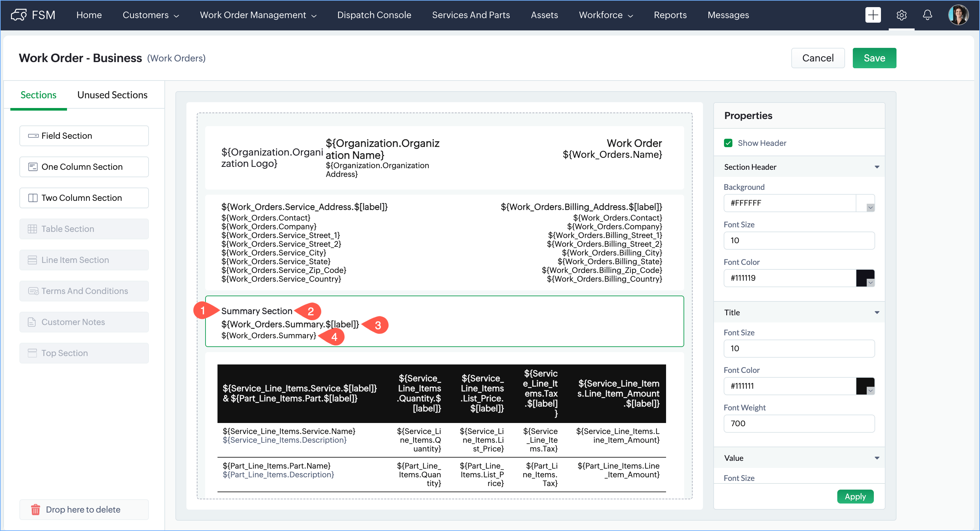Click the FSM logo icon
The height and width of the screenshot is (531, 980).
(19, 15)
